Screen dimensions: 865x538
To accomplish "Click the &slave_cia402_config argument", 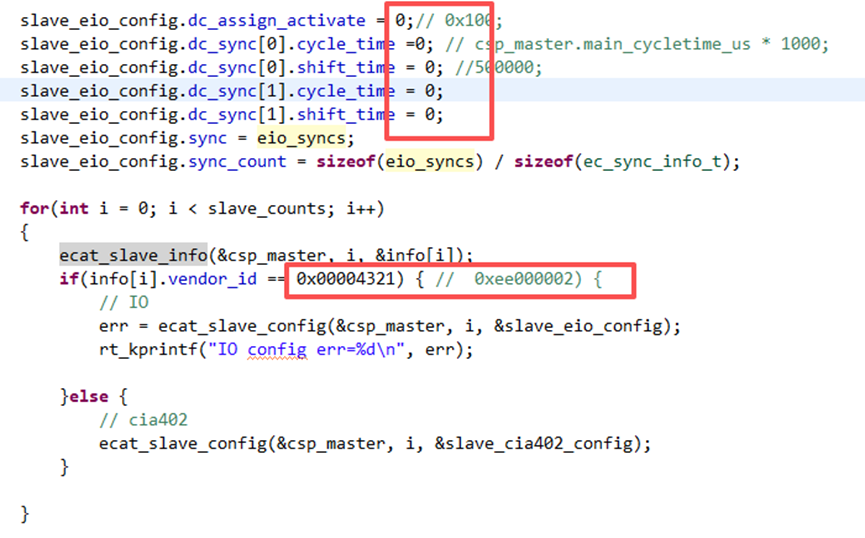I will [533, 443].
